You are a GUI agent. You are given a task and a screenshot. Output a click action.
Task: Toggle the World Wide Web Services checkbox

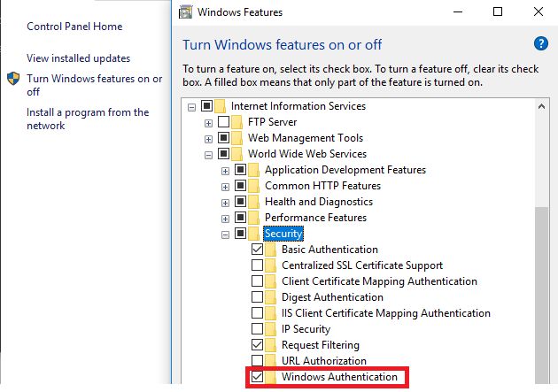(x=223, y=154)
